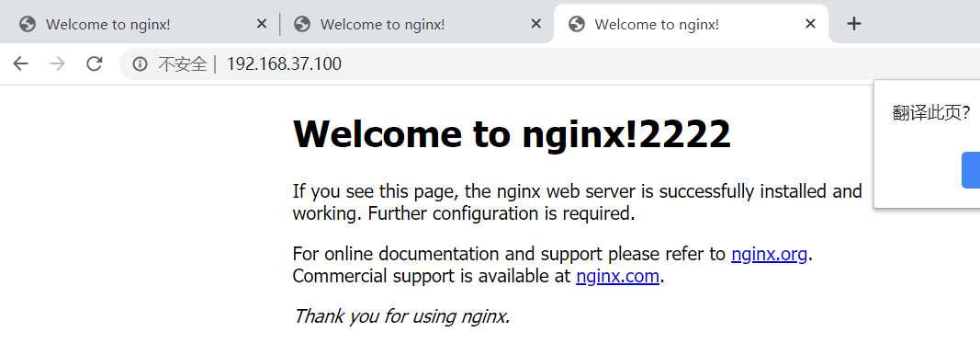This screenshot has width=980, height=355.
Task: Click the text 'Commercial support is available at'
Action: coord(432,276)
